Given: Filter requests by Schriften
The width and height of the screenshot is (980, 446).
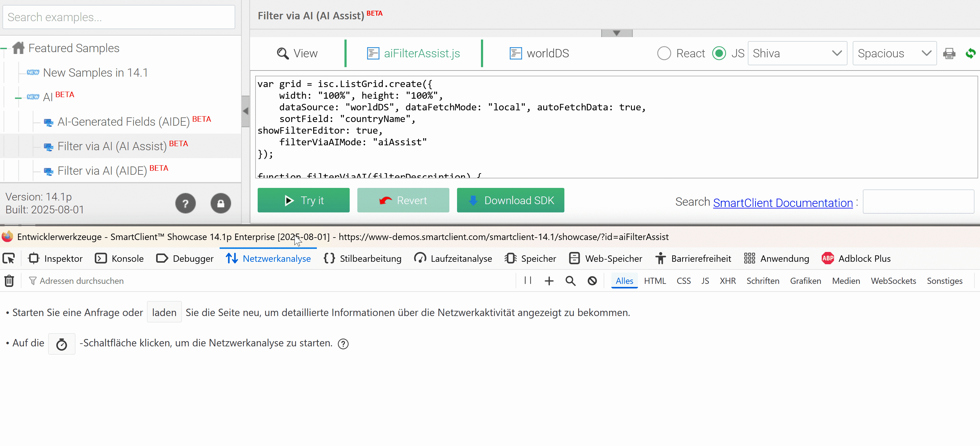Looking at the screenshot, I should tap(763, 281).
